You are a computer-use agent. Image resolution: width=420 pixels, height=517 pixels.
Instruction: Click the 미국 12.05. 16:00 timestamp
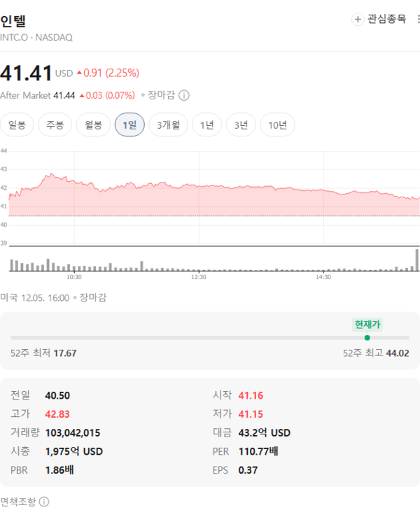click(34, 298)
